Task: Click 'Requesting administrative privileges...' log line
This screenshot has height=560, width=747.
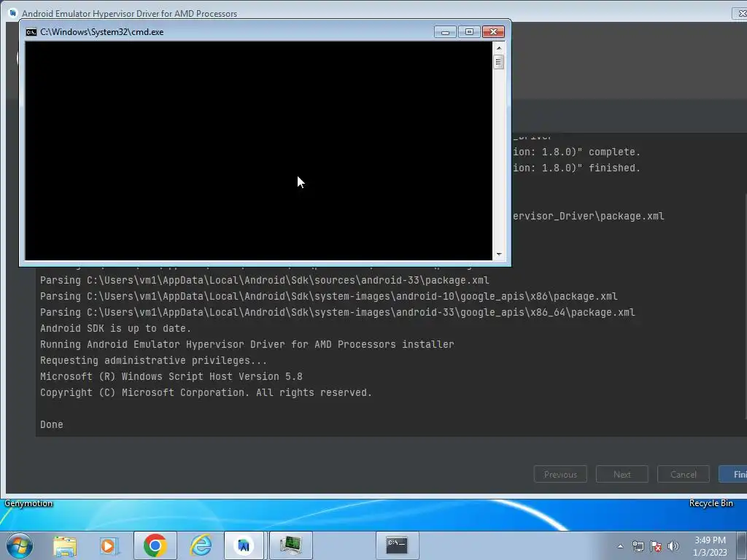Action: [153, 360]
